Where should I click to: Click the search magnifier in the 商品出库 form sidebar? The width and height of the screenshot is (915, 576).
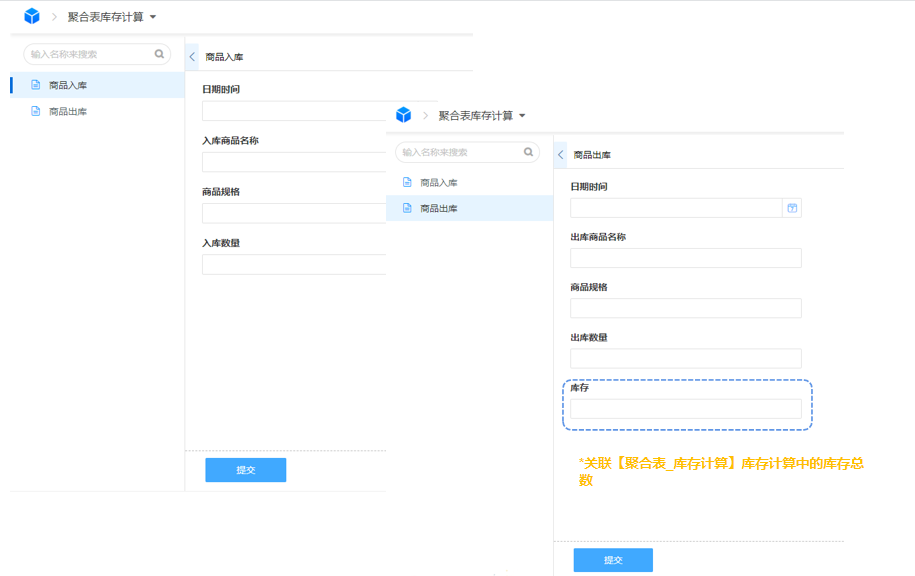(x=529, y=152)
